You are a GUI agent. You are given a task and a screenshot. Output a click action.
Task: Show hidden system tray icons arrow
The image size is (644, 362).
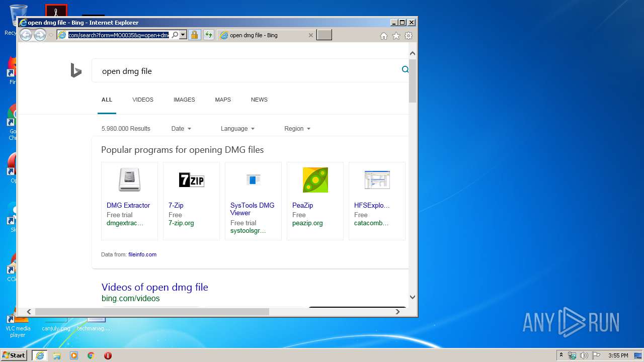tap(561, 355)
